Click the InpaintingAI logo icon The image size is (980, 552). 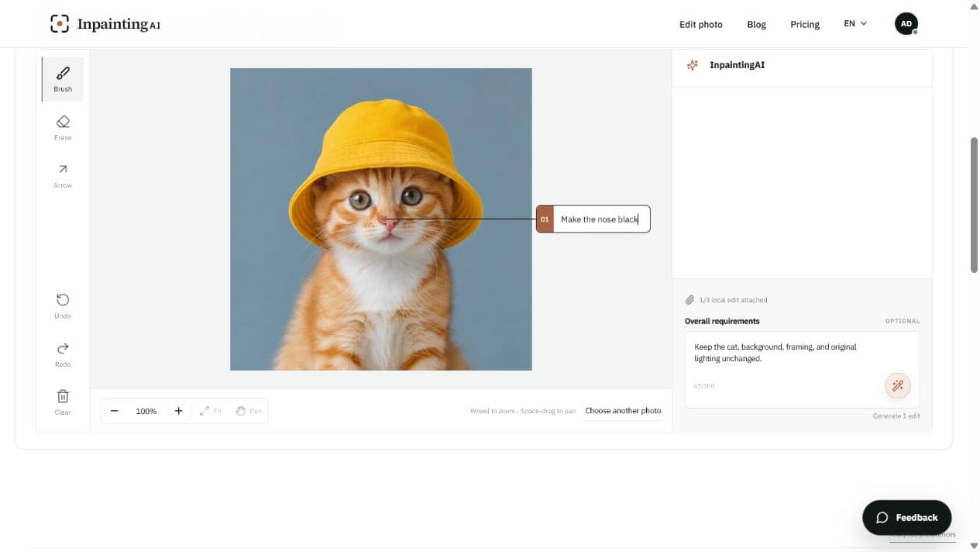click(60, 24)
